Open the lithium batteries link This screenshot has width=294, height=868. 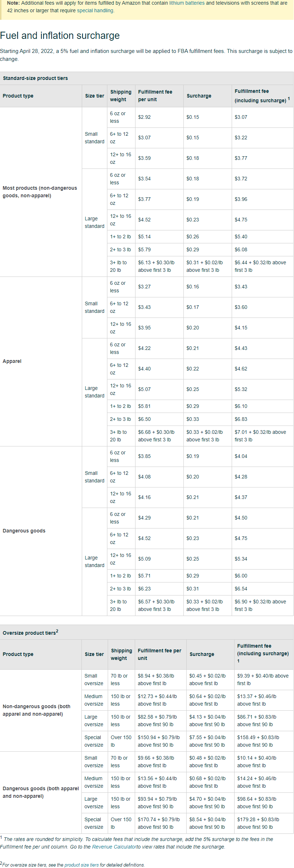187,3
